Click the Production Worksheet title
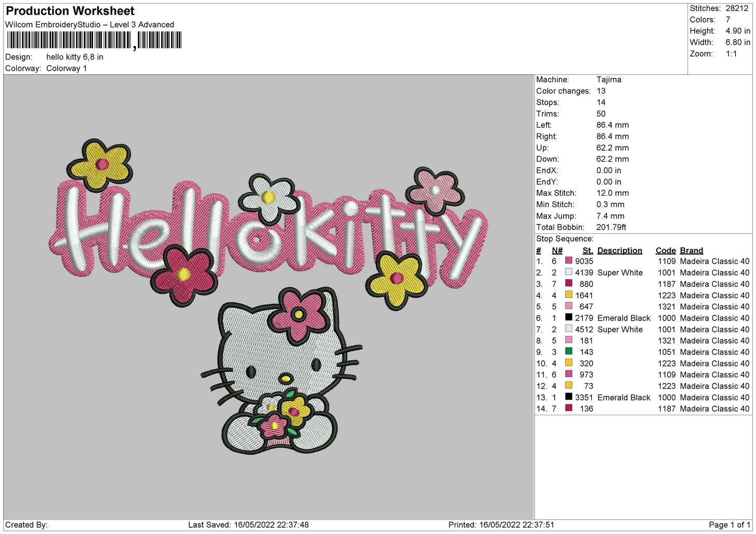 (70, 11)
